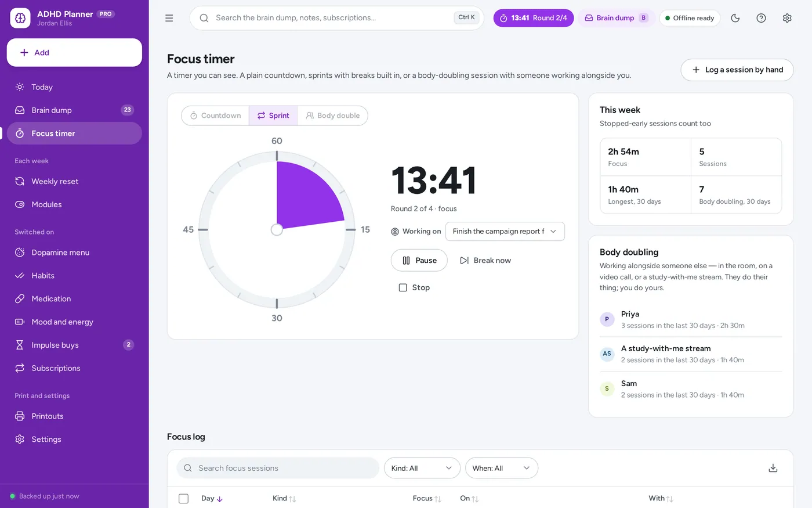Open Dopamine menu page
Image resolution: width=812 pixels, height=508 pixels.
[x=74, y=253]
